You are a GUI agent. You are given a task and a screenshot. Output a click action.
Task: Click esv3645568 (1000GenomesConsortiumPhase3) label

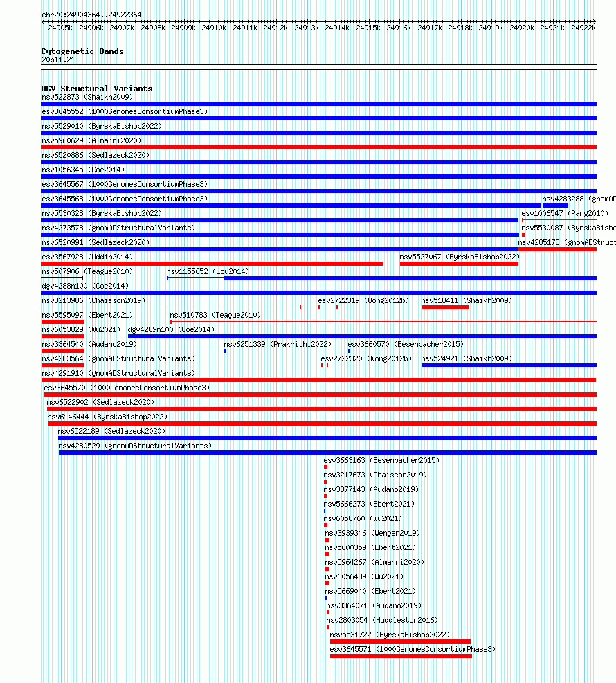click(x=125, y=199)
